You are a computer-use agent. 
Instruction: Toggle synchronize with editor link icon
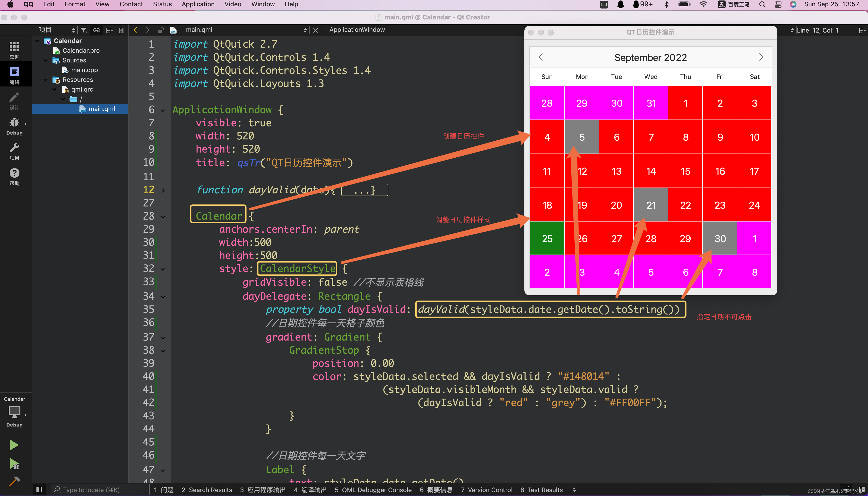point(96,30)
